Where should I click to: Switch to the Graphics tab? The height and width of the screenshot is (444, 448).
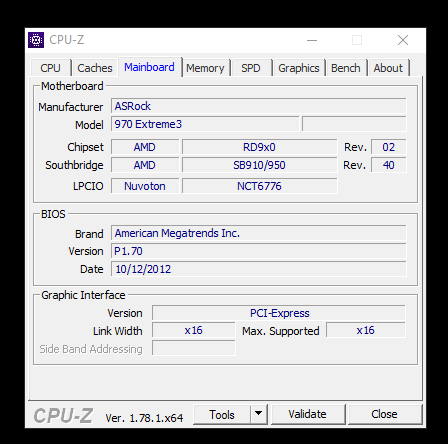(x=299, y=68)
